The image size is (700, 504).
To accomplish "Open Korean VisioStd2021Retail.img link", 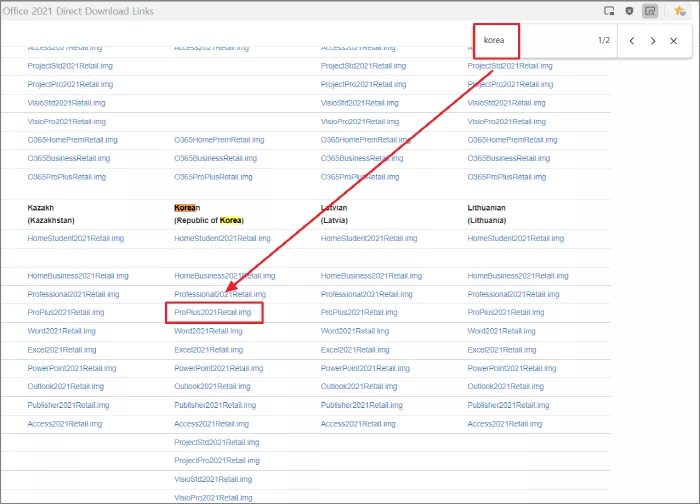I will tap(213, 479).
